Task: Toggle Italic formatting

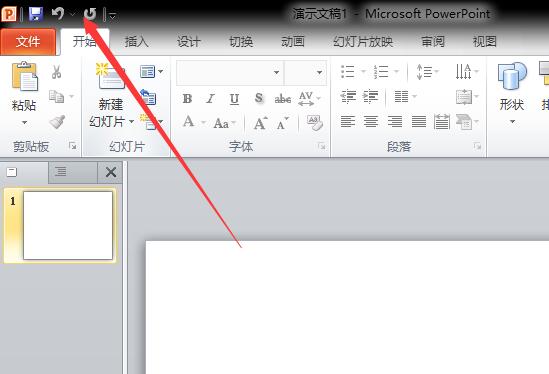Action: click(210, 99)
